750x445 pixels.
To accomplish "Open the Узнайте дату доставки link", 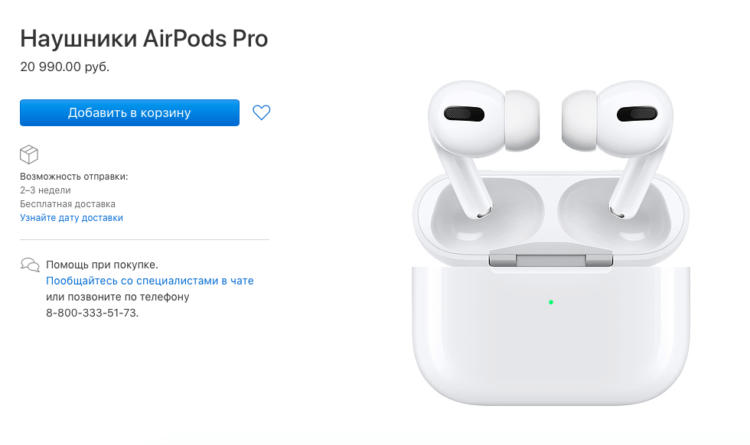I will point(71,218).
